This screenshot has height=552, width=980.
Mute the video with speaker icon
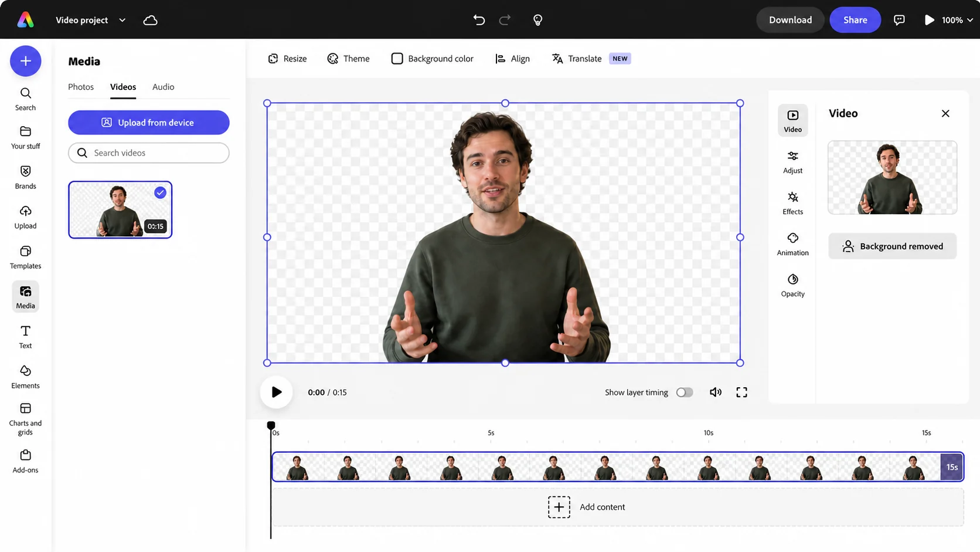716,392
